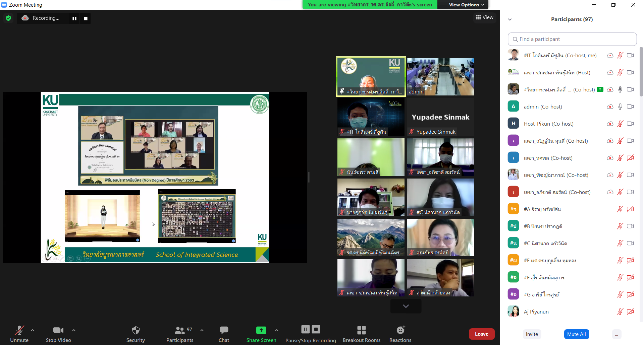Screen dimensions: 644x345
Task: Click the Mute All button
Action: click(576, 334)
